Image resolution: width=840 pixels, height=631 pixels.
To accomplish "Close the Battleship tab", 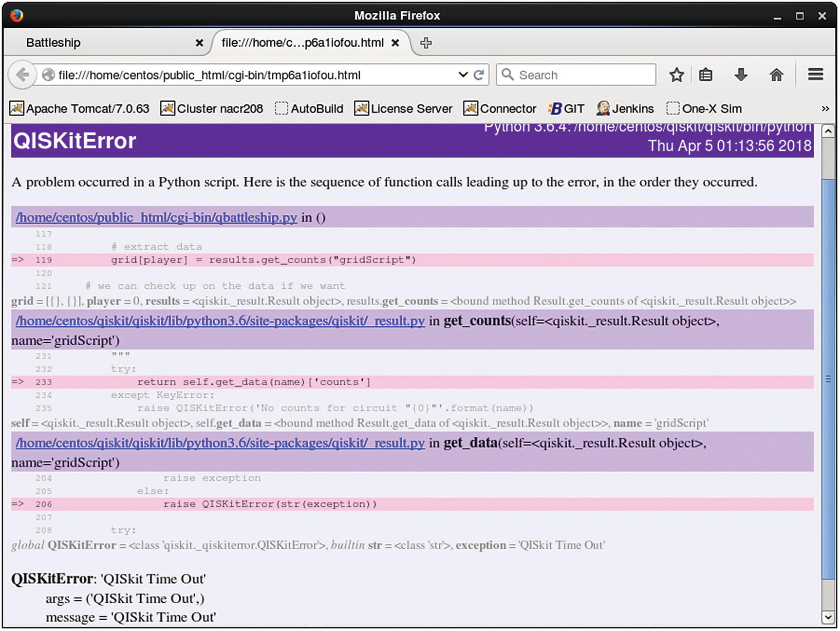I will pos(199,43).
